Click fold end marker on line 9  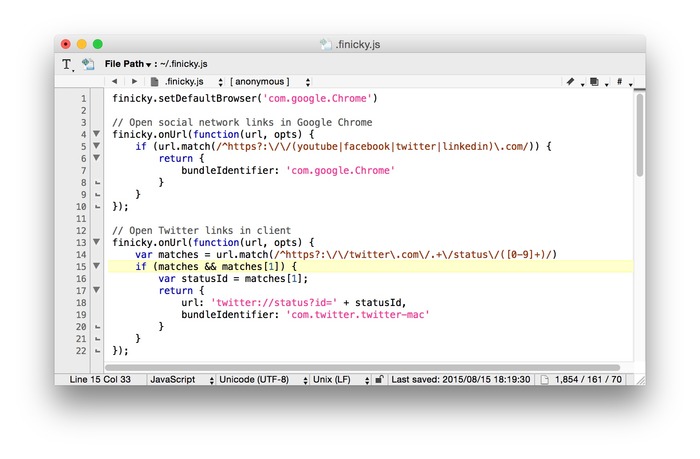click(x=97, y=195)
